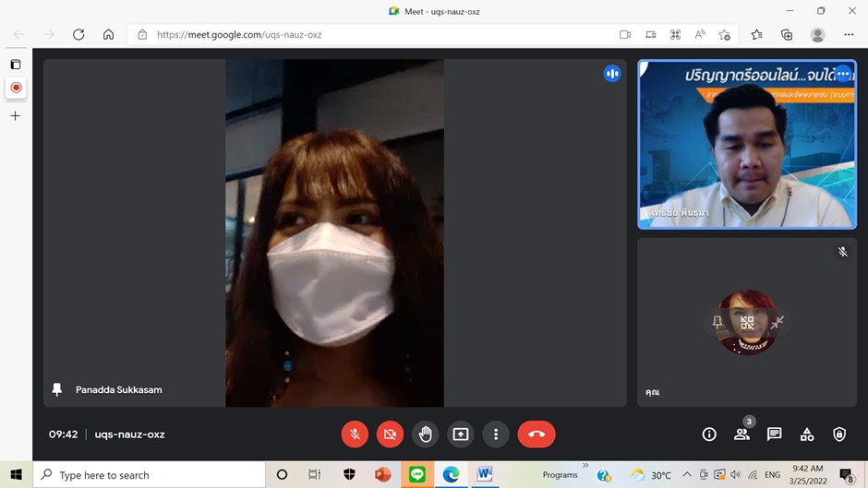Open the Activities panel
Image resolution: width=868 pixels, height=488 pixels.
pyautogui.click(x=807, y=434)
